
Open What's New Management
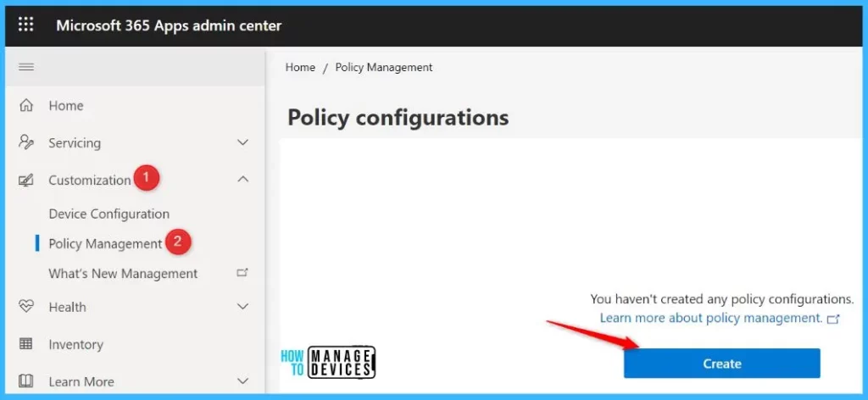coord(123,274)
